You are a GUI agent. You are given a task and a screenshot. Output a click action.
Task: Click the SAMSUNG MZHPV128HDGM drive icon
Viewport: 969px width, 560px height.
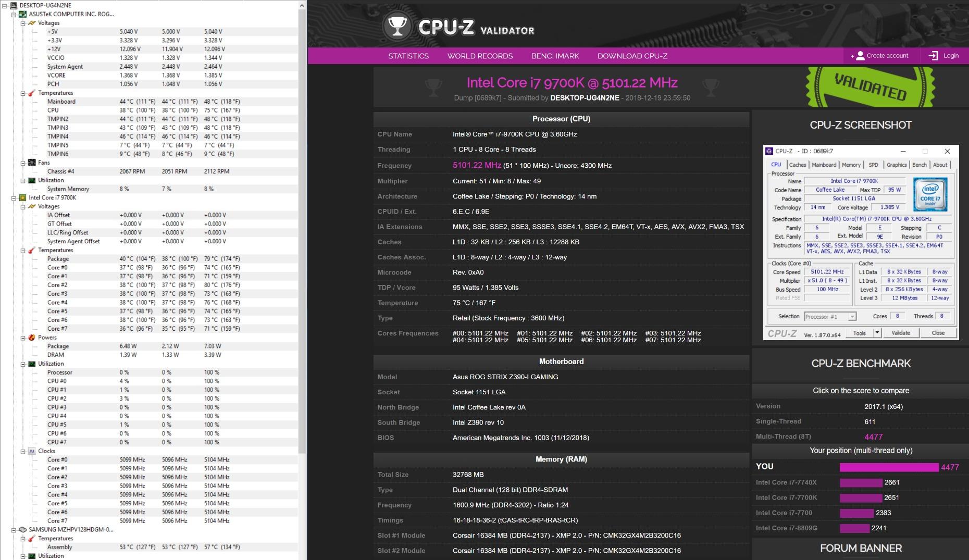[23, 529]
